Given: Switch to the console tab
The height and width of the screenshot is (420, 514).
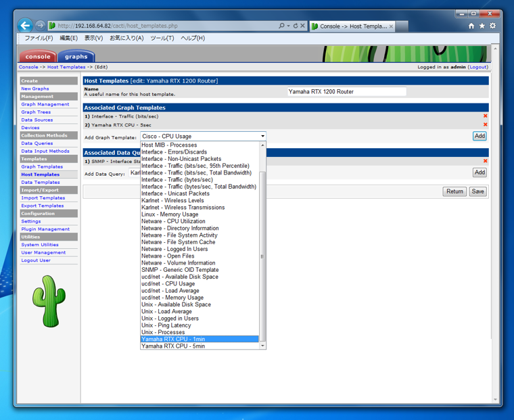Looking at the screenshot, I should [38, 56].
